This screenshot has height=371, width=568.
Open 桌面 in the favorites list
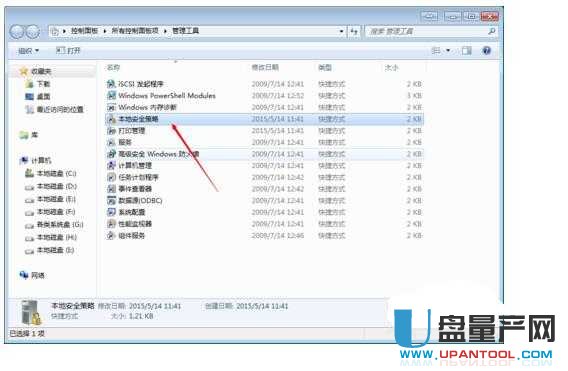pos(43,96)
